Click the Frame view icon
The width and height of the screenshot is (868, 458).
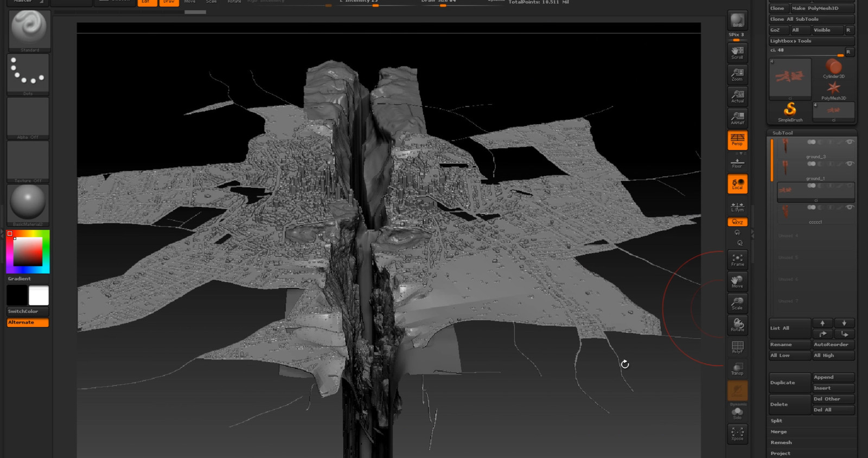(x=737, y=259)
